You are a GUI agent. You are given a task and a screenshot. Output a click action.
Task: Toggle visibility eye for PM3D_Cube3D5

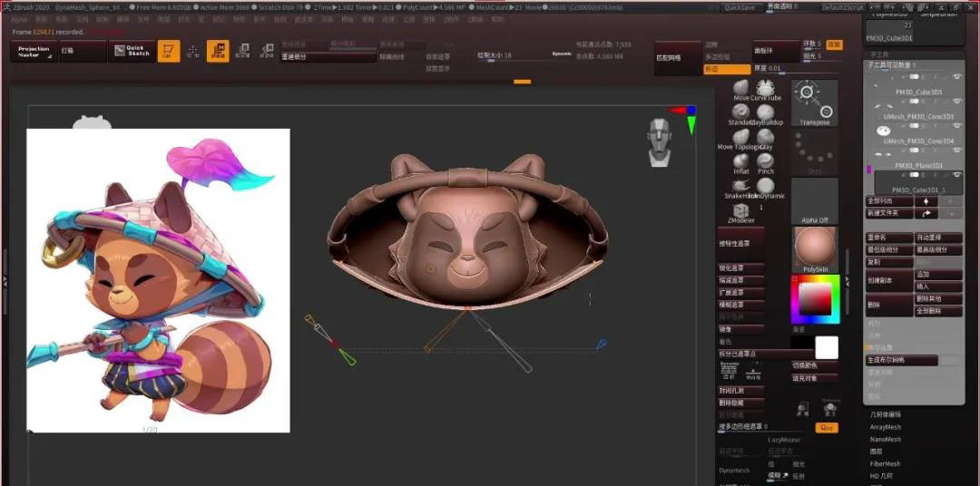(957, 76)
